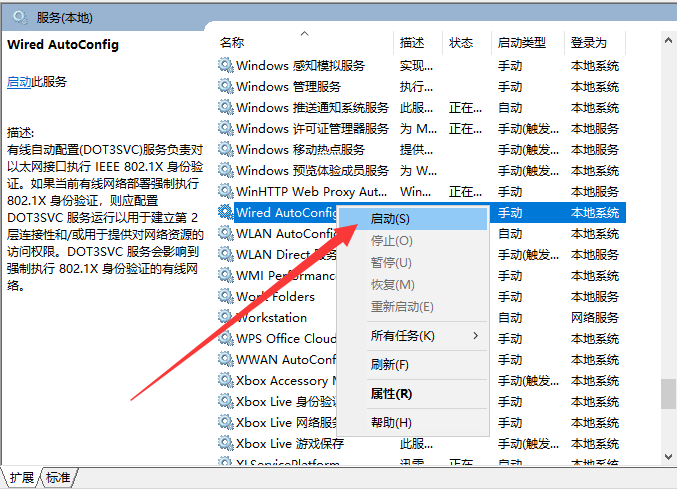Click the 状态 column header
This screenshot has height=489, width=677.
[461, 42]
